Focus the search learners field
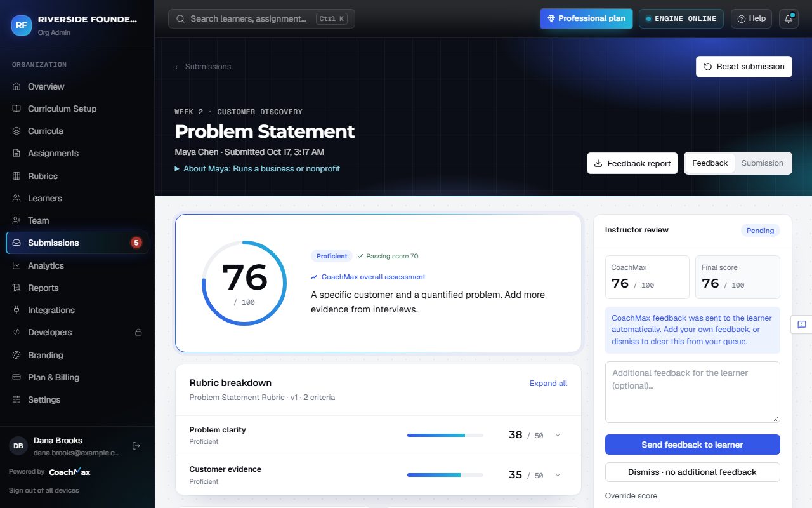 [x=261, y=18]
